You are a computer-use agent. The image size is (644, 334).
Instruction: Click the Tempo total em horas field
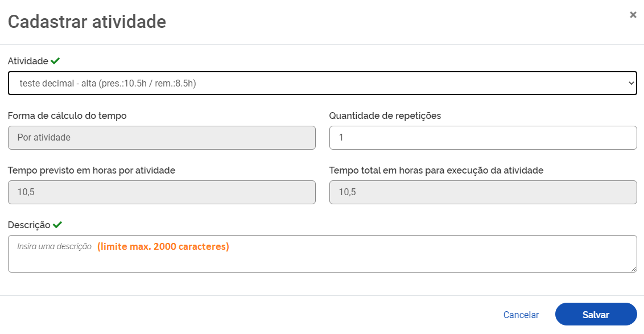point(482,192)
